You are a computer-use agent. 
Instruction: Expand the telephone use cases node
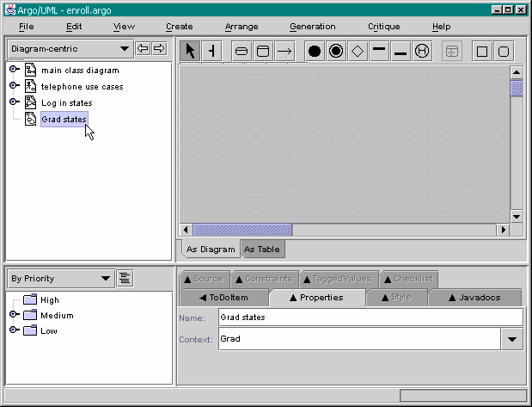coord(14,85)
